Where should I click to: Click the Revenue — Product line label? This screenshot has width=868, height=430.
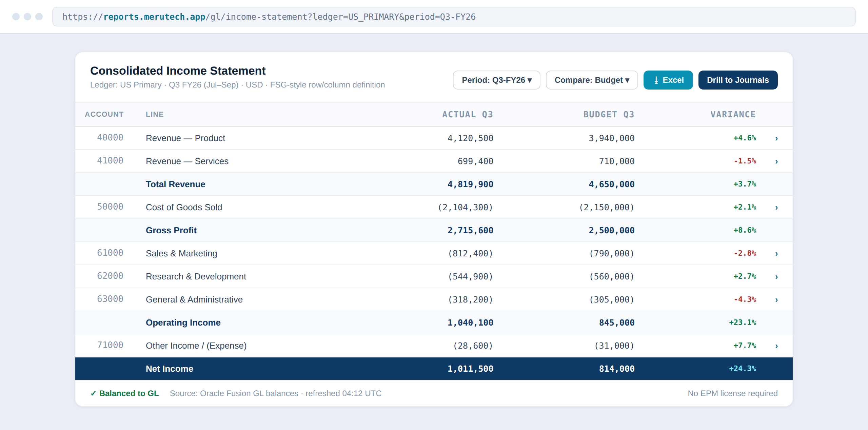point(185,138)
